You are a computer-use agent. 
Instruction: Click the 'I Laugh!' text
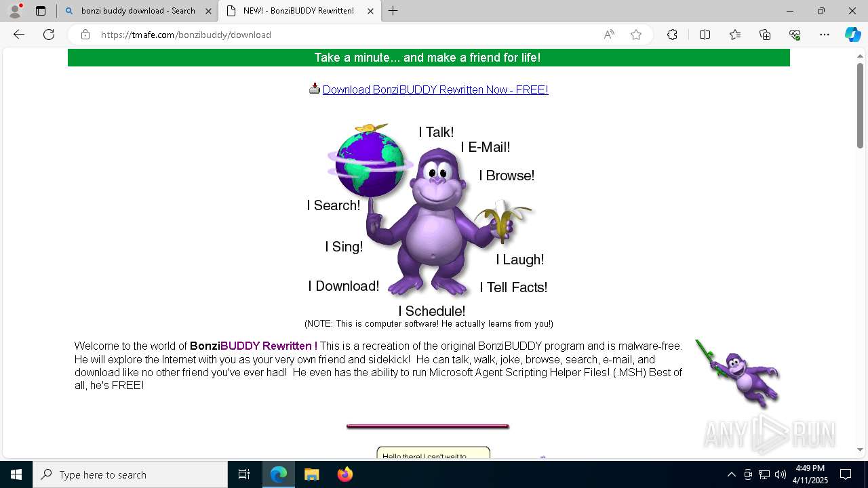(x=520, y=260)
